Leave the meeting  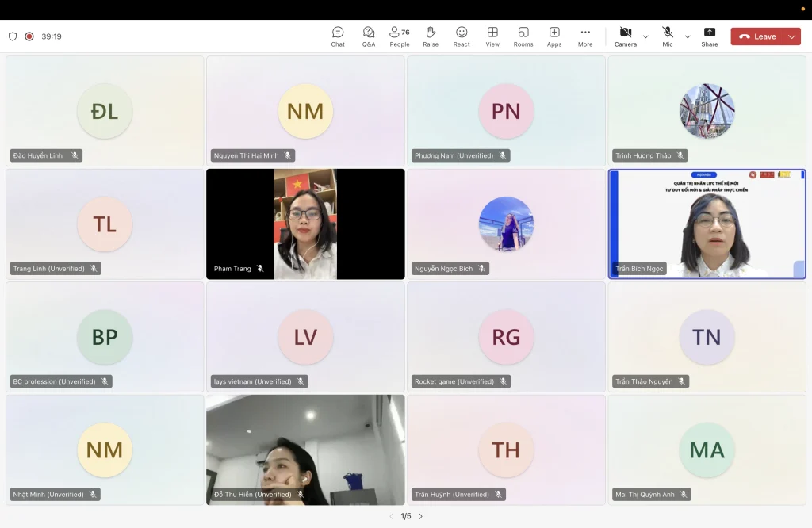(x=757, y=36)
